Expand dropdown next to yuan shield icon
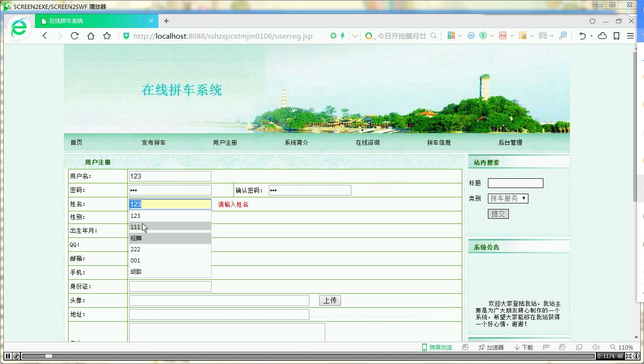This screenshot has width=644, height=364. pyautogui.click(x=492, y=36)
